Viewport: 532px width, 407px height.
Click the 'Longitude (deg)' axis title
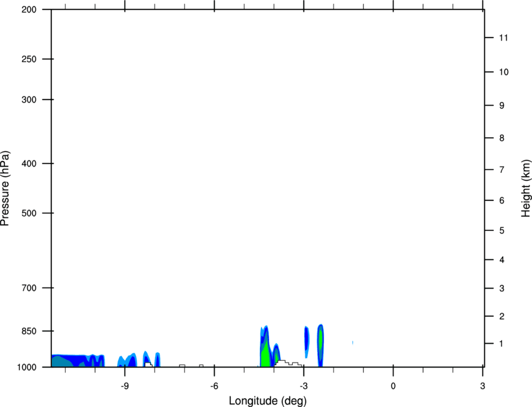point(268,401)
